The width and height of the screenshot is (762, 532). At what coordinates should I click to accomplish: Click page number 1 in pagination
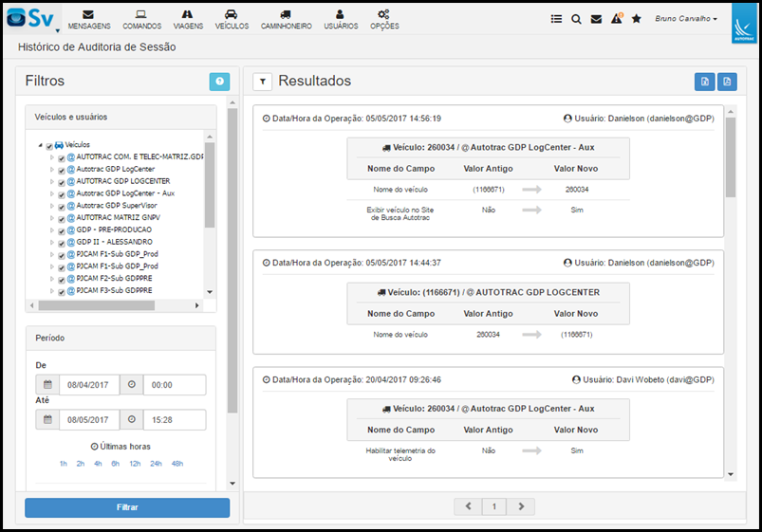494,506
